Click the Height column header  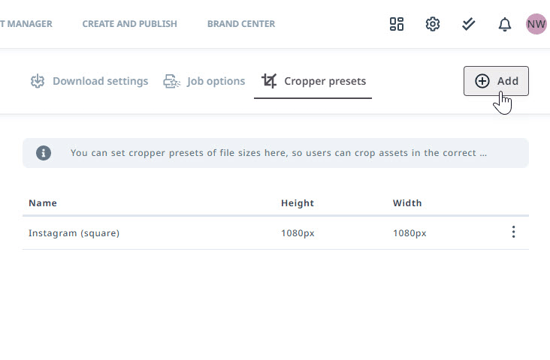[297, 203]
